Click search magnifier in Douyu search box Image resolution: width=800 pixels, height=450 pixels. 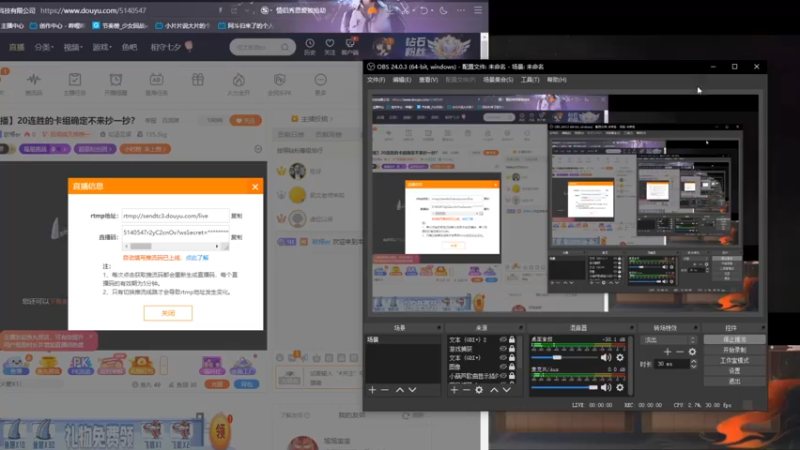coord(285,47)
